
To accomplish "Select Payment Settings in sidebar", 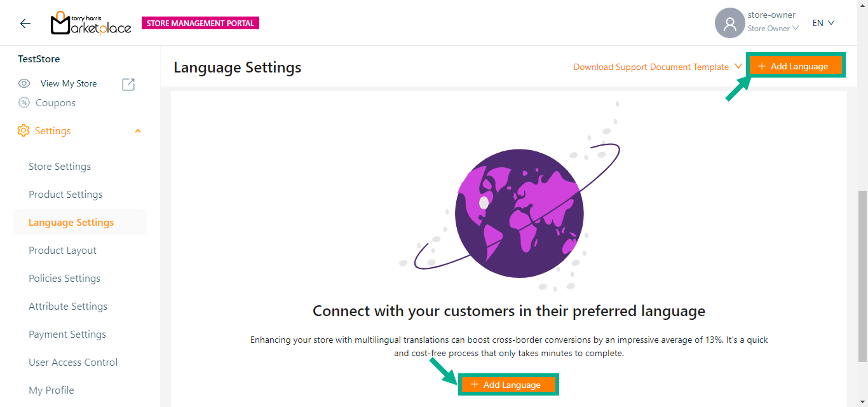I will pos(67,335).
